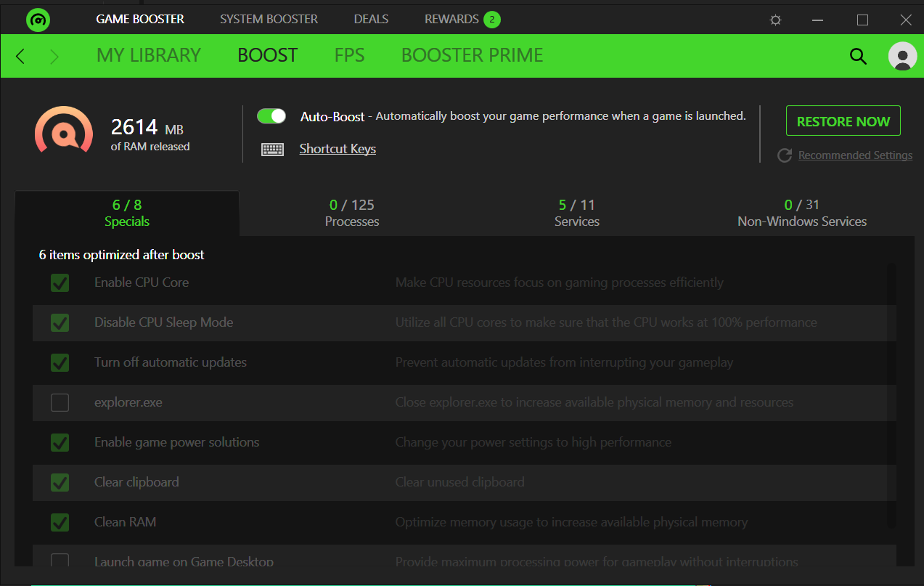This screenshot has height=586, width=924.
Task: Click the Recommended Settings link
Action: [x=855, y=155]
